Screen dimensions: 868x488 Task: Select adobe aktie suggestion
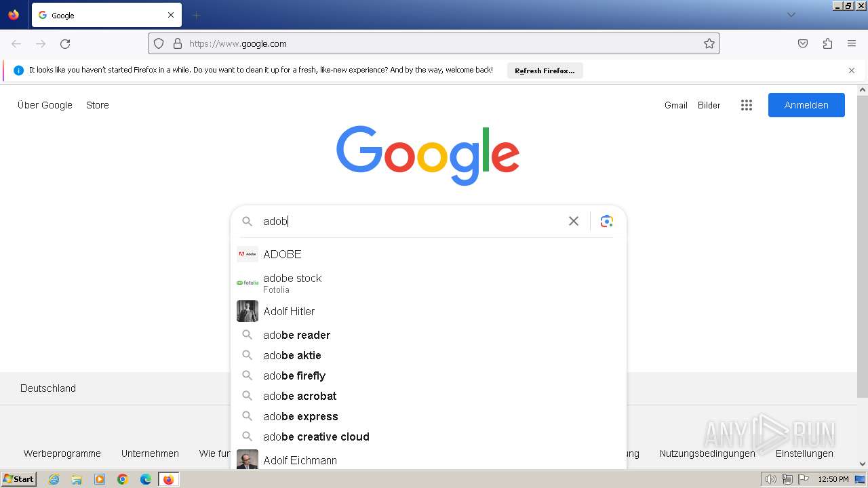tap(429, 355)
